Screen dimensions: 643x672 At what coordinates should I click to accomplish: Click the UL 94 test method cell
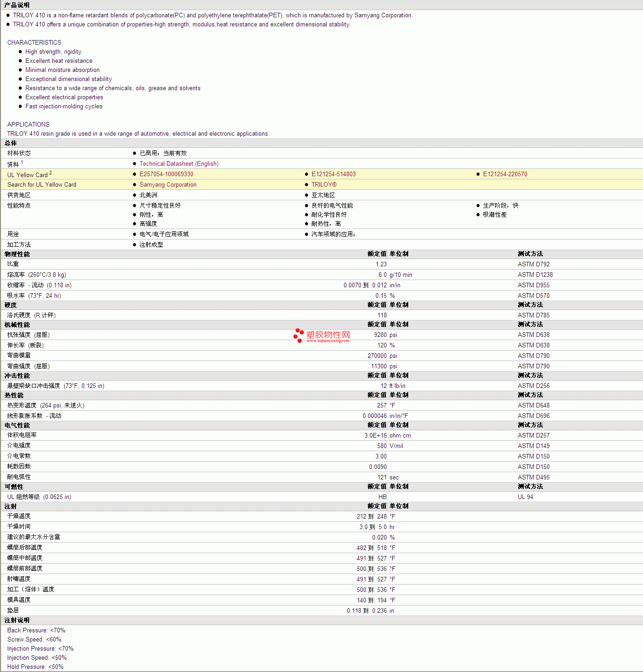tap(525, 497)
